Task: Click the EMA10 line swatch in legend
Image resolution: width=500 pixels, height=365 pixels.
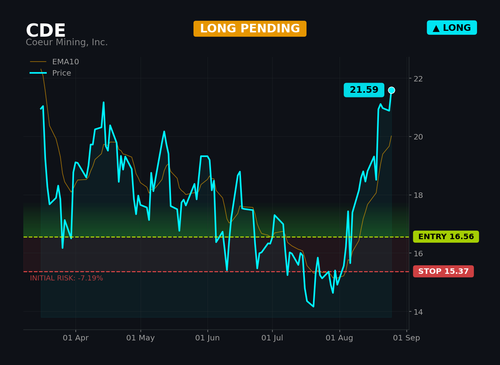Action: point(38,62)
